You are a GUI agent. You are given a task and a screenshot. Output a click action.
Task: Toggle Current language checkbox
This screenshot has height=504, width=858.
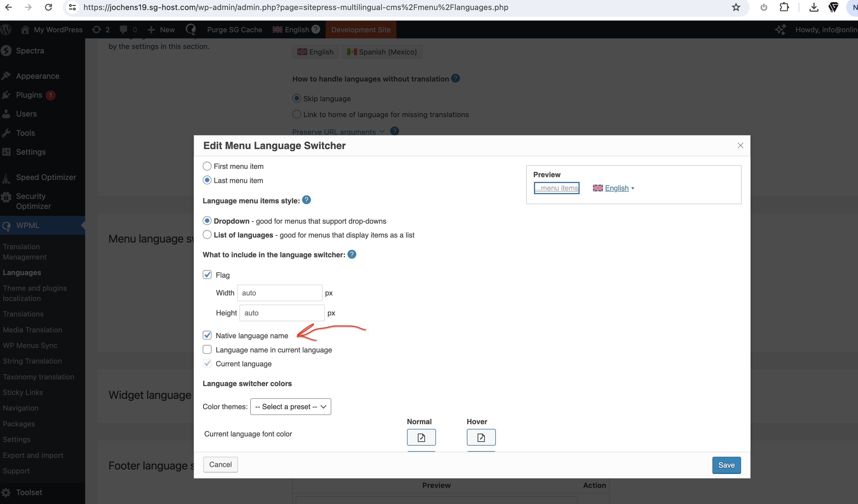pos(207,364)
